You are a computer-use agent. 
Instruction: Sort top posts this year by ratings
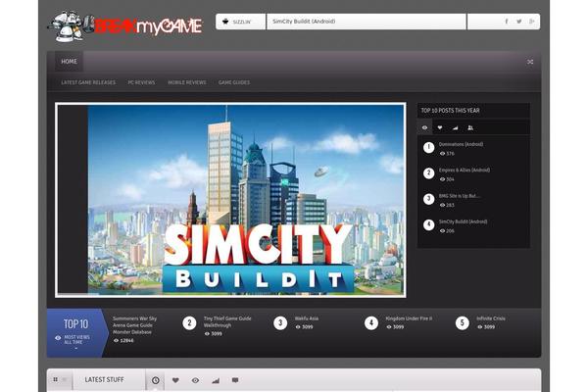(x=455, y=127)
